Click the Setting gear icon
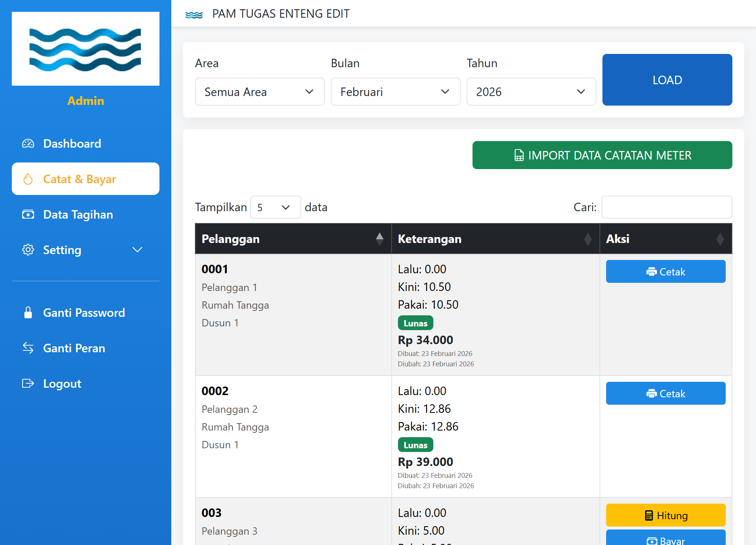The height and width of the screenshot is (545, 756). 28,250
